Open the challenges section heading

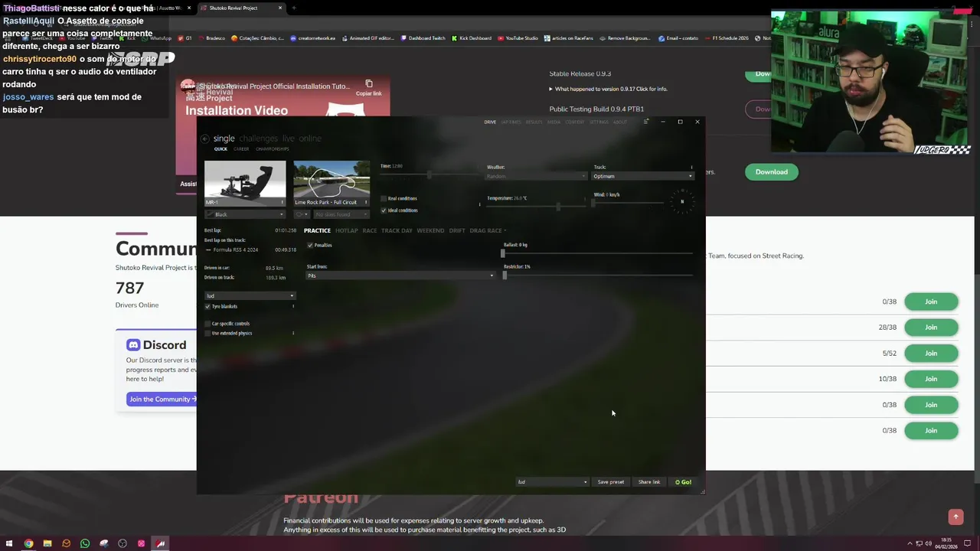[258, 139]
